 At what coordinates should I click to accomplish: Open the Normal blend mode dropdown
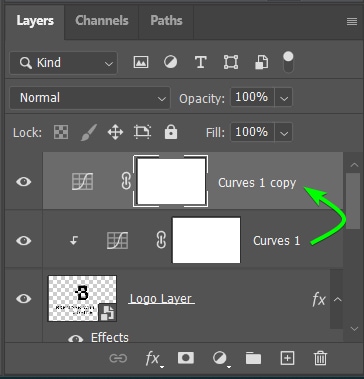[x=90, y=98]
